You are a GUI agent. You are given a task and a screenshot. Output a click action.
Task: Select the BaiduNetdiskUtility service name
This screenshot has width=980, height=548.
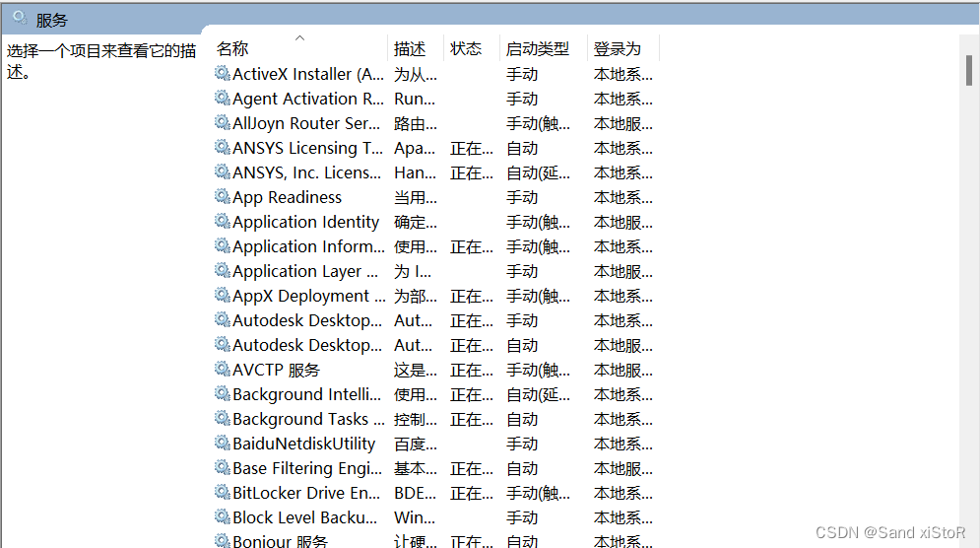pos(303,445)
